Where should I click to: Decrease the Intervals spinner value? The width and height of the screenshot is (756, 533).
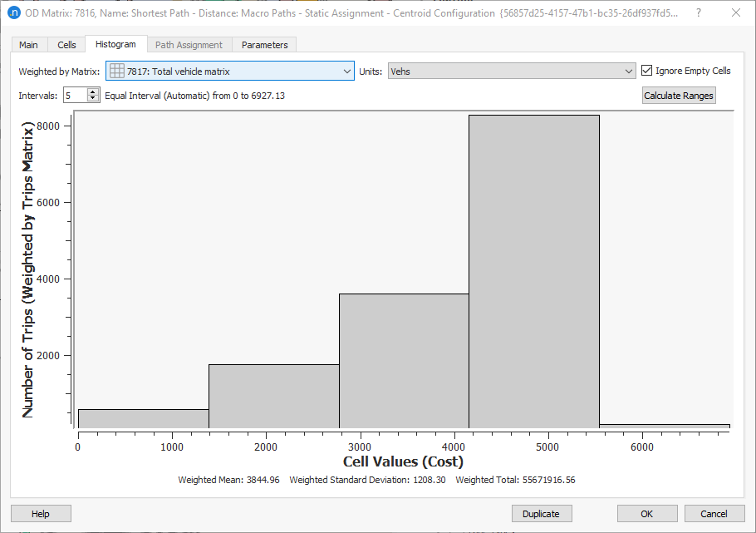93,98
